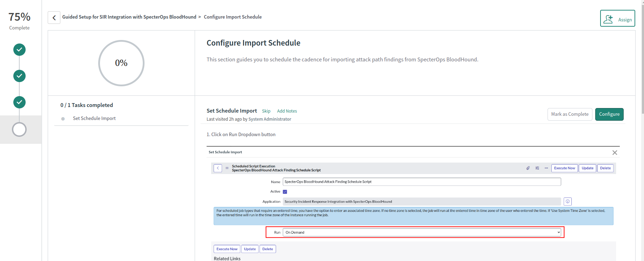
Task: Click Mark as Complete button
Action: click(570, 114)
